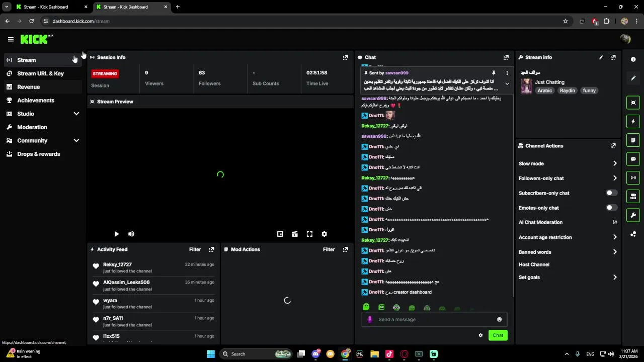644x362 pixels.
Task: Toggle the stream preview widget icon in right sidebar
Action: [633, 103]
